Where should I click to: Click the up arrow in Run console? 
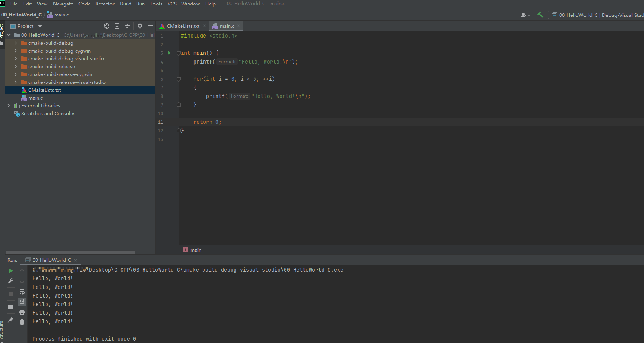click(x=22, y=271)
